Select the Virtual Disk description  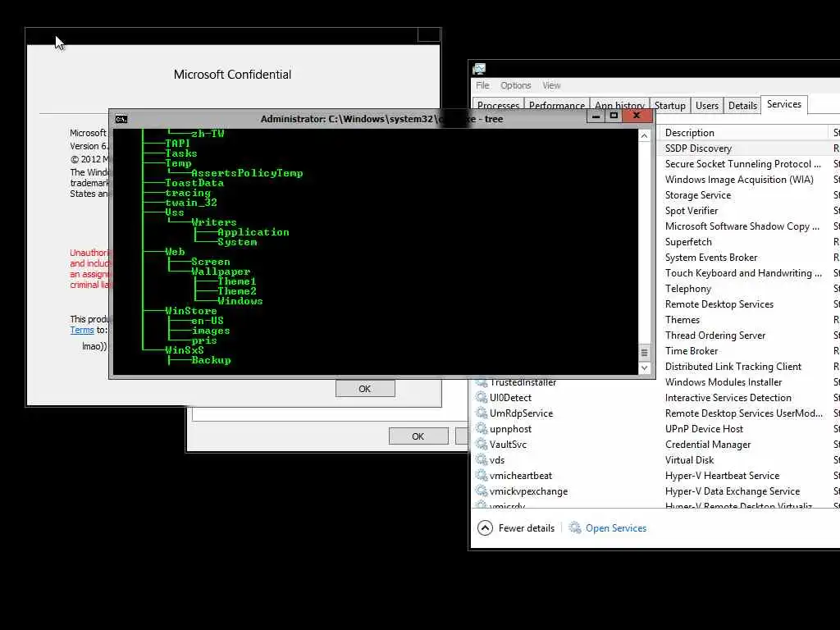coord(689,459)
